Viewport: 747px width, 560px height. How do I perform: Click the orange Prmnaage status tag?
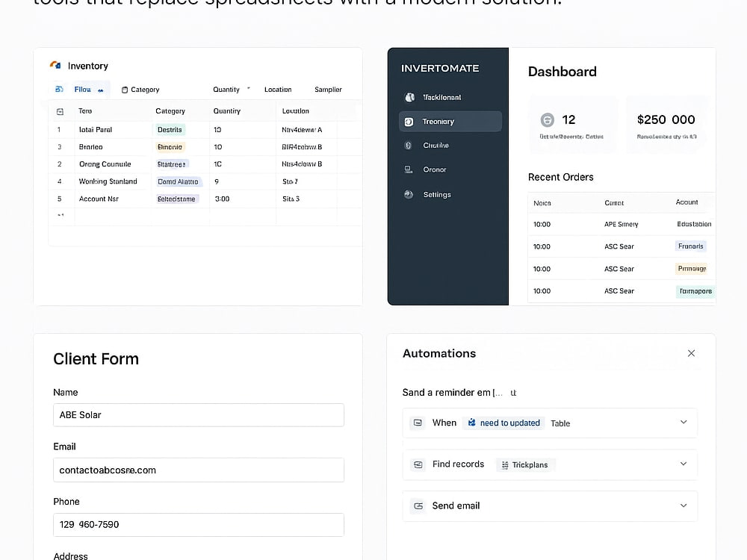[x=692, y=269]
